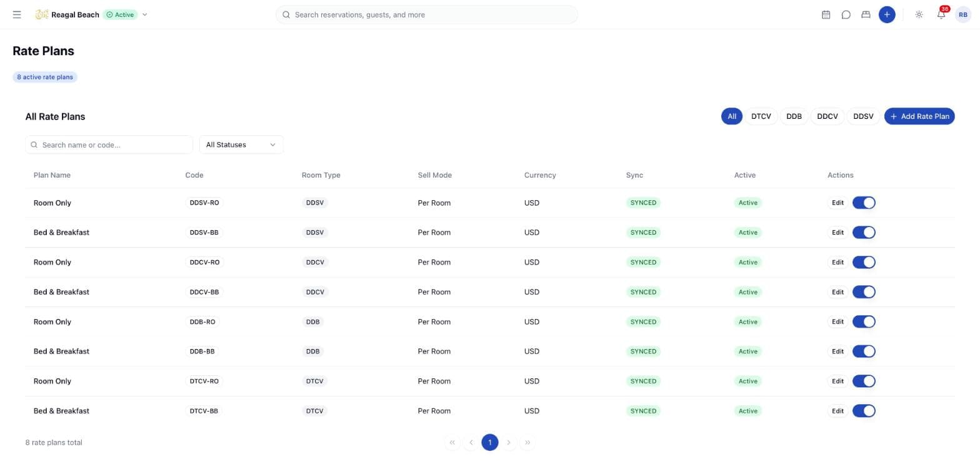Viewport: 980px width, 471px height.
Task: Open notifications bell with 36 badge
Action: (x=941, y=14)
